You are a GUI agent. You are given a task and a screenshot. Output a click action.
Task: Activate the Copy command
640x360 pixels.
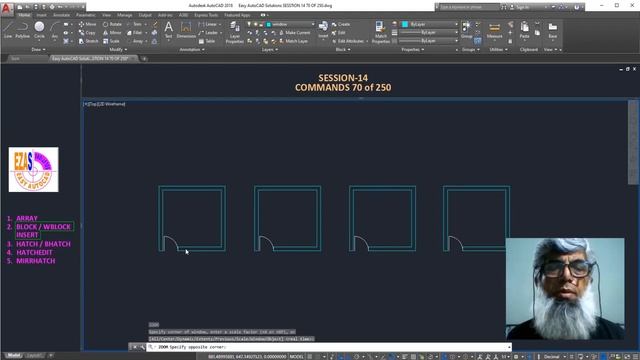click(87, 33)
